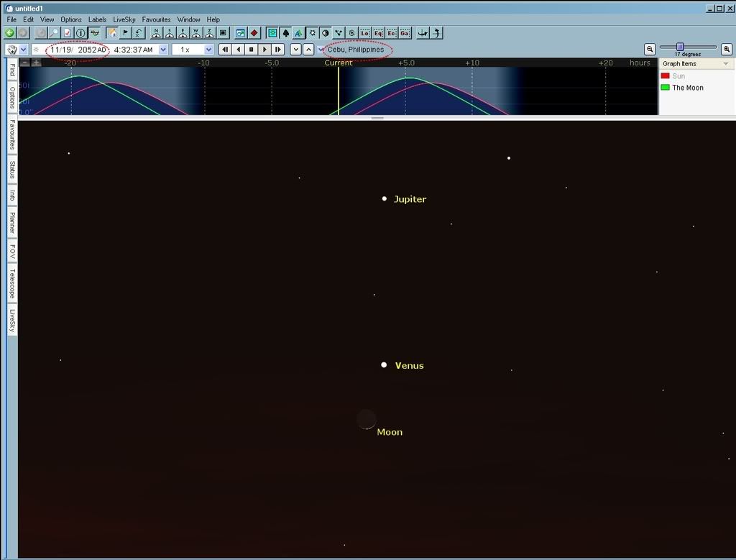
Task: Toggle the horizon tree icon
Action: [285, 33]
